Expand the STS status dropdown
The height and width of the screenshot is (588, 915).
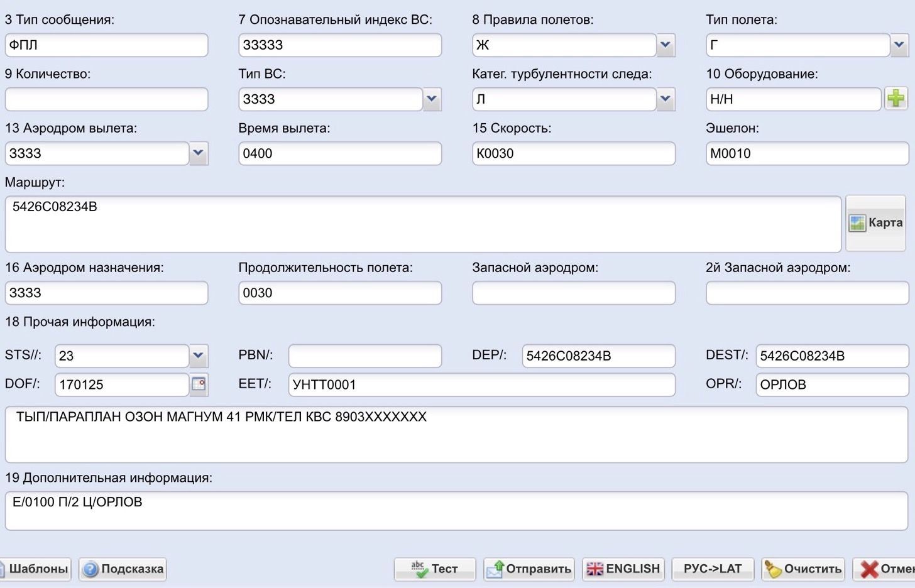tap(198, 356)
